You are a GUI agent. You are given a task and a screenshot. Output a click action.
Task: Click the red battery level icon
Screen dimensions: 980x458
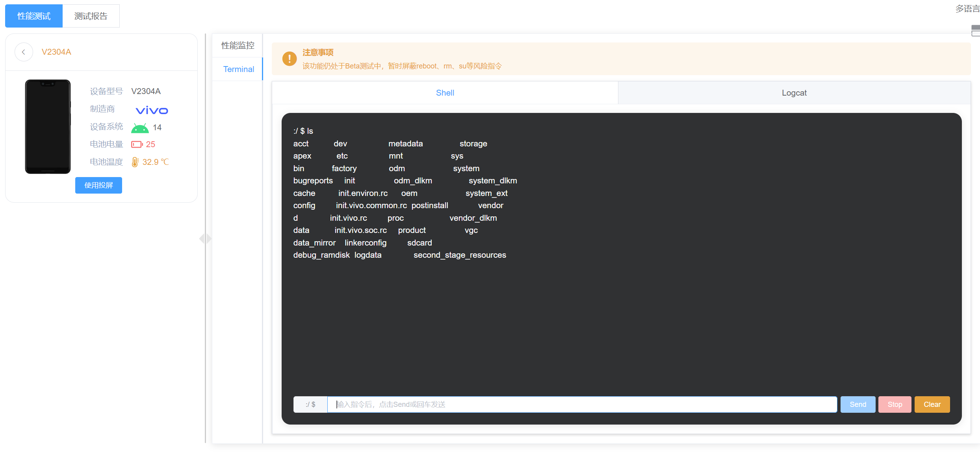[x=137, y=144]
